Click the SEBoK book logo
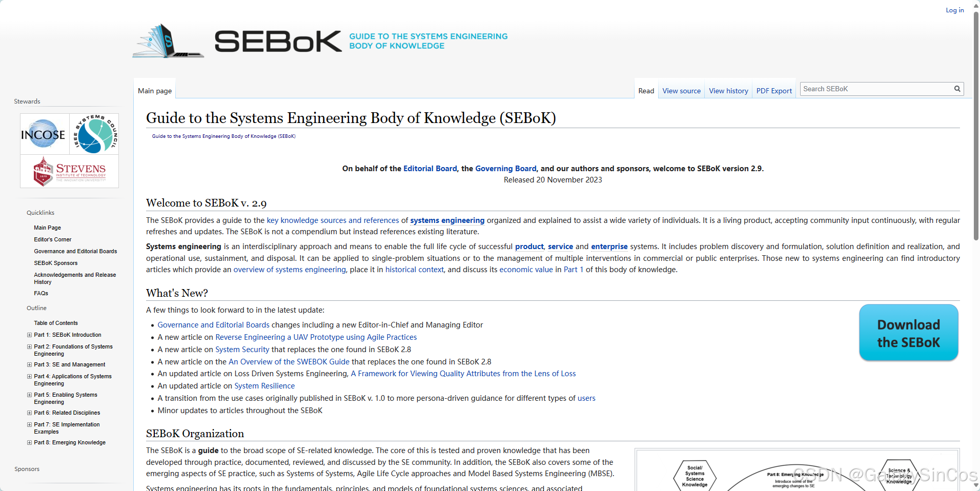 168,41
